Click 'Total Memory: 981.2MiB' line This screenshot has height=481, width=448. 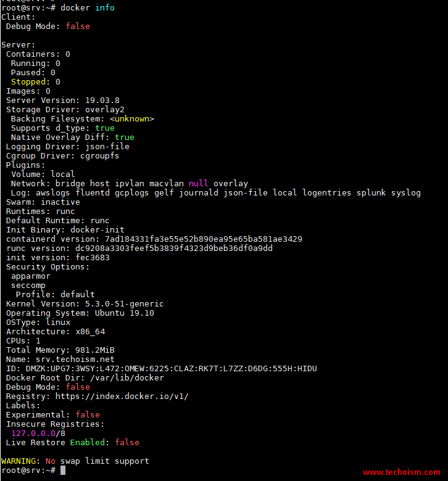click(60, 350)
